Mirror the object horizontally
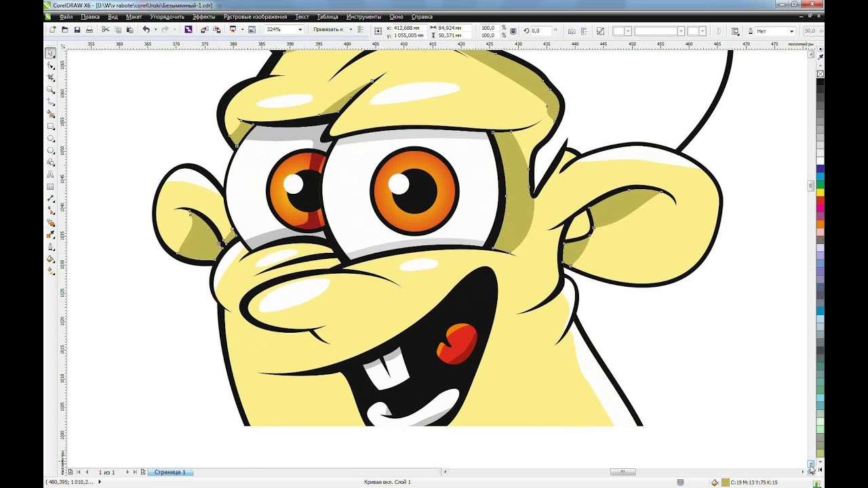This screenshot has height=488, width=868. 572,31
